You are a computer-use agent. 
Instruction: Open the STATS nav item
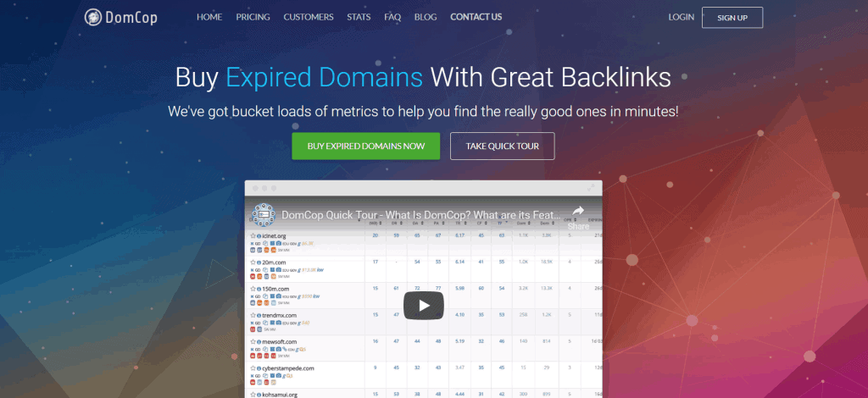(359, 17)
